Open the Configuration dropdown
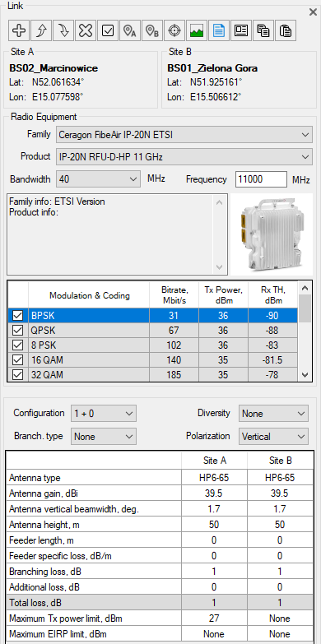 (103, 413)
